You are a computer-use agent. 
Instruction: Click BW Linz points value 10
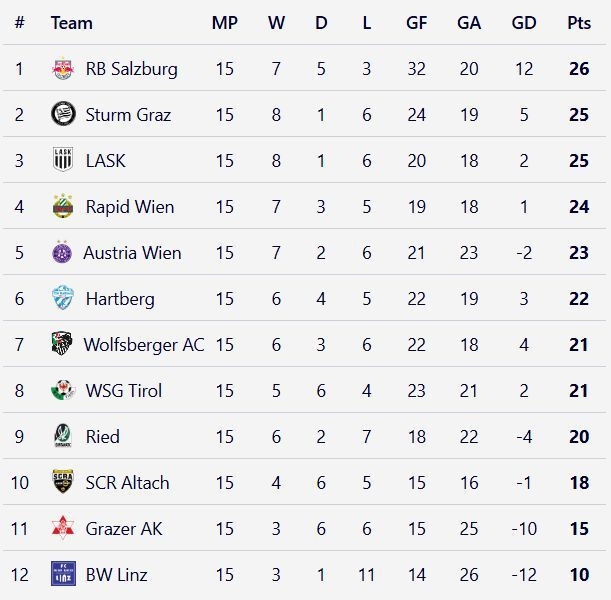pos(578,575)
